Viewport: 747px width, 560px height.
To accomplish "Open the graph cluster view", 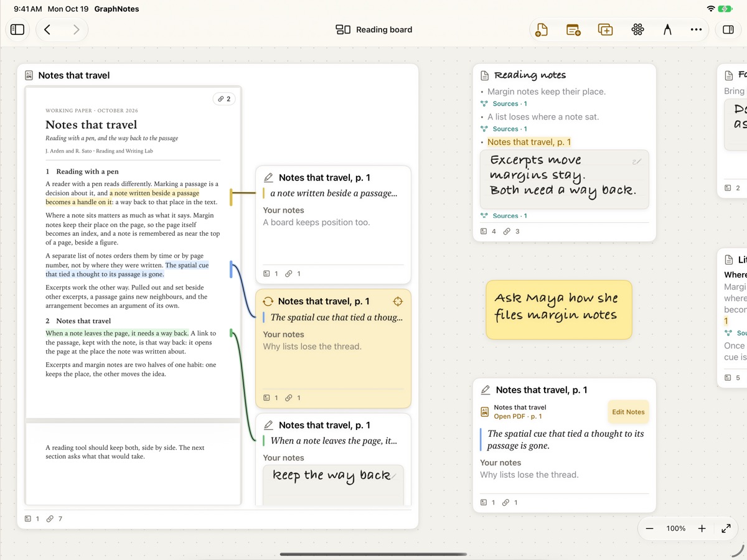I will (x=637, y=29).
